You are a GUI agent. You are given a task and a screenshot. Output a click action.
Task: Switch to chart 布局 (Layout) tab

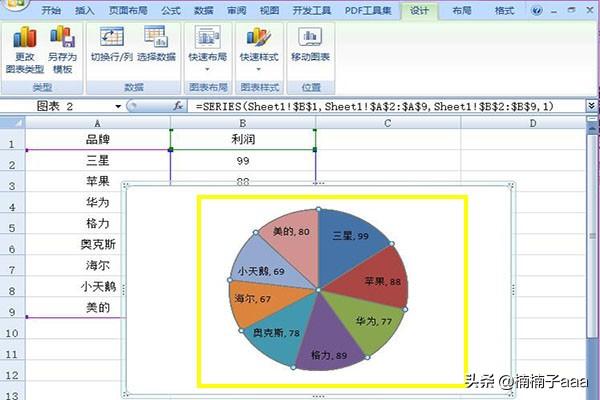461,10
